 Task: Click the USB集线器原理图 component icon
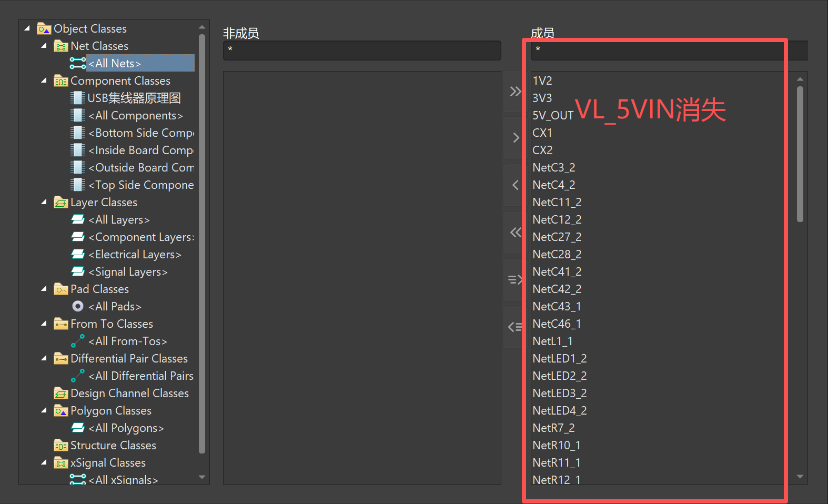(78, 98)
